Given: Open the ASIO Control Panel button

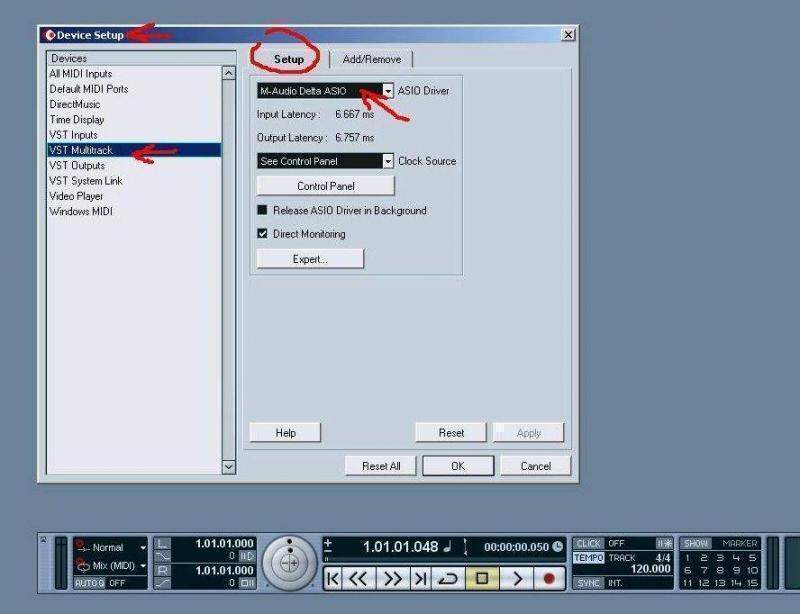Looking at the screenshot, I should [326, 186].
